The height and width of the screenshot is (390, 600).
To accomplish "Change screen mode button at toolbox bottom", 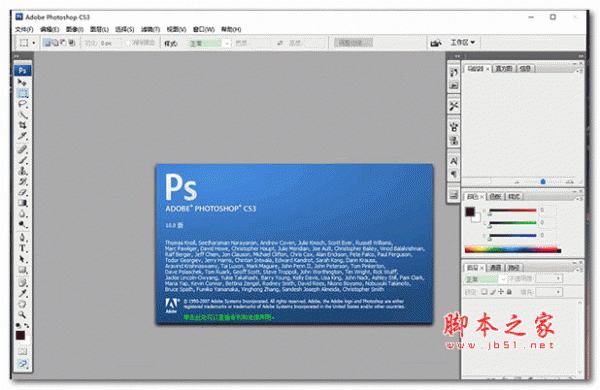I will click(22, 364).
